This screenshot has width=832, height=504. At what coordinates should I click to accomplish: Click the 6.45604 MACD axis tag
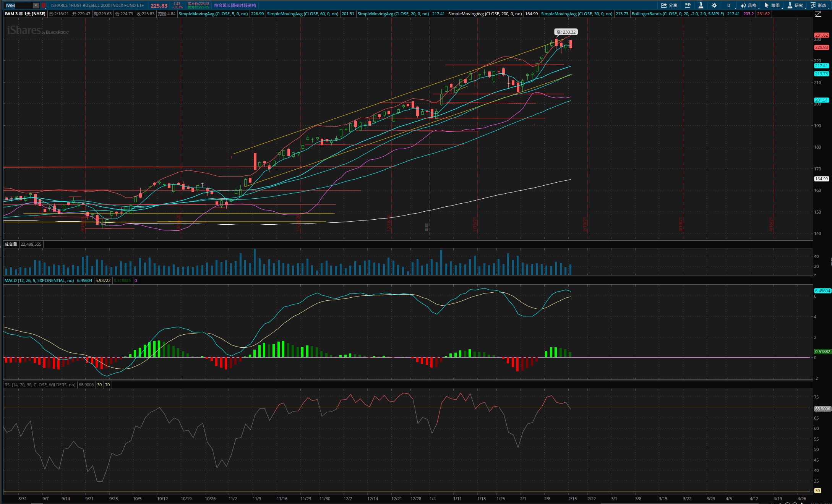coord(822,291)
